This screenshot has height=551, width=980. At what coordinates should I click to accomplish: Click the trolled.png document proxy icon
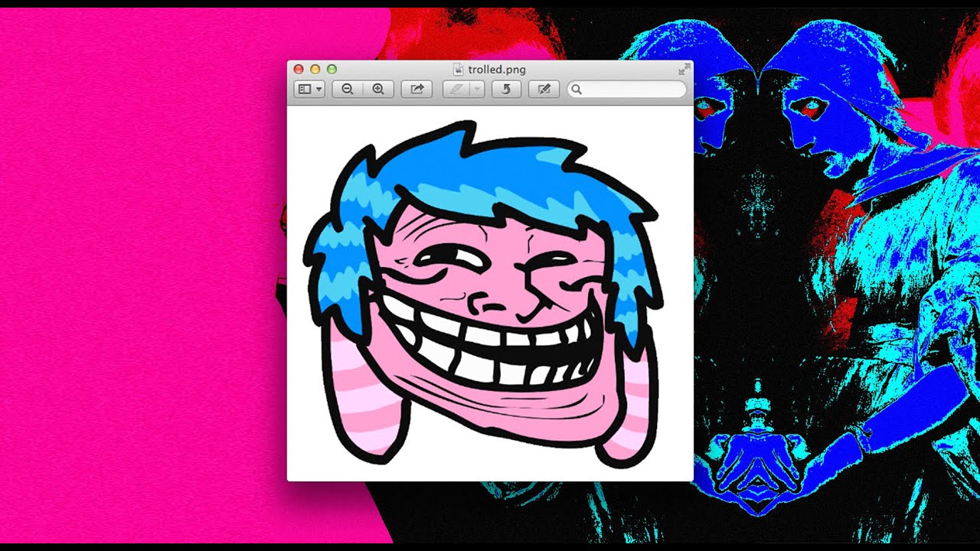459,70
